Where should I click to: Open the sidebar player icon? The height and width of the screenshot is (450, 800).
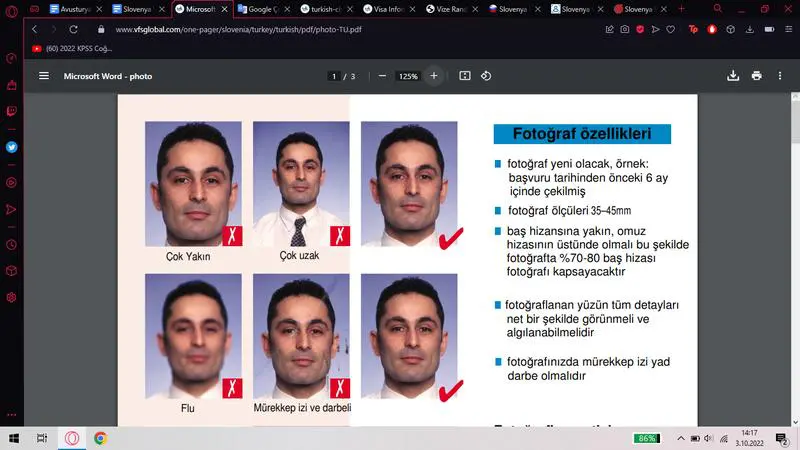11,183
